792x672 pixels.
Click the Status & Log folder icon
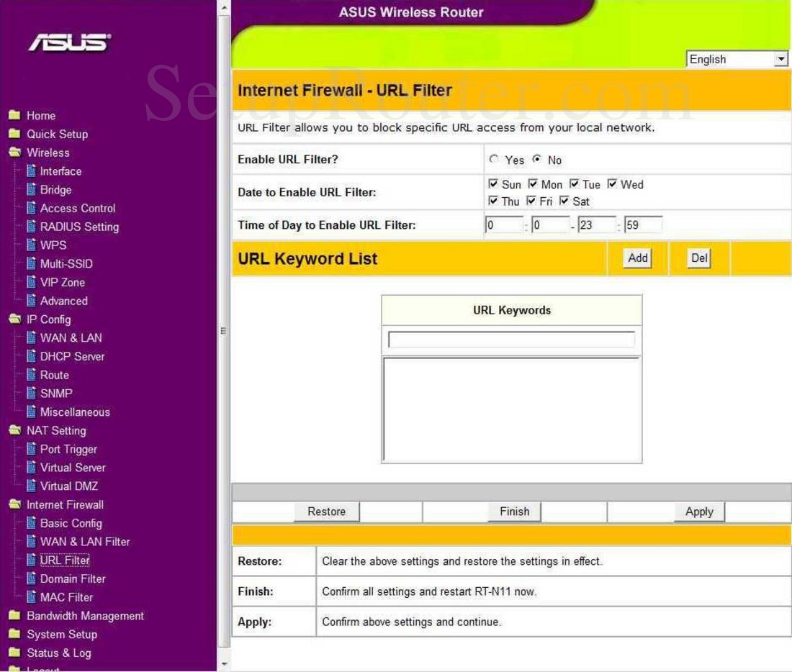[x=14, y=653]
